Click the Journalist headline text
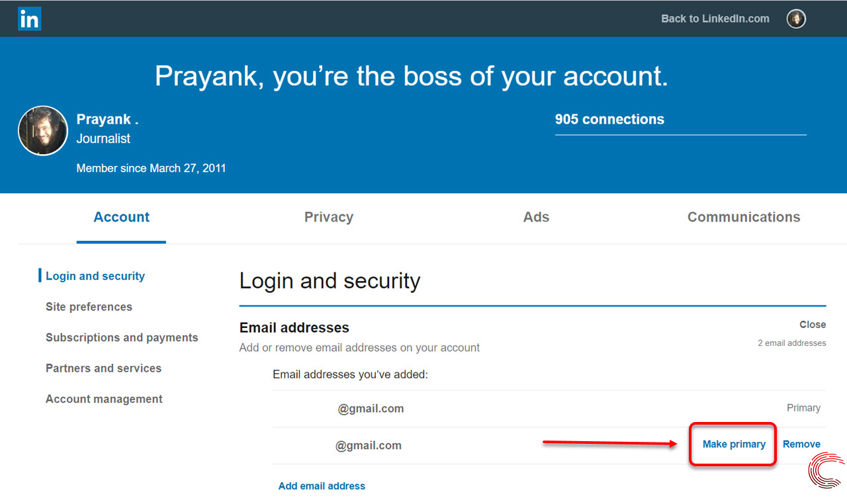The image size is (847, 504). [x=103, y=139]
